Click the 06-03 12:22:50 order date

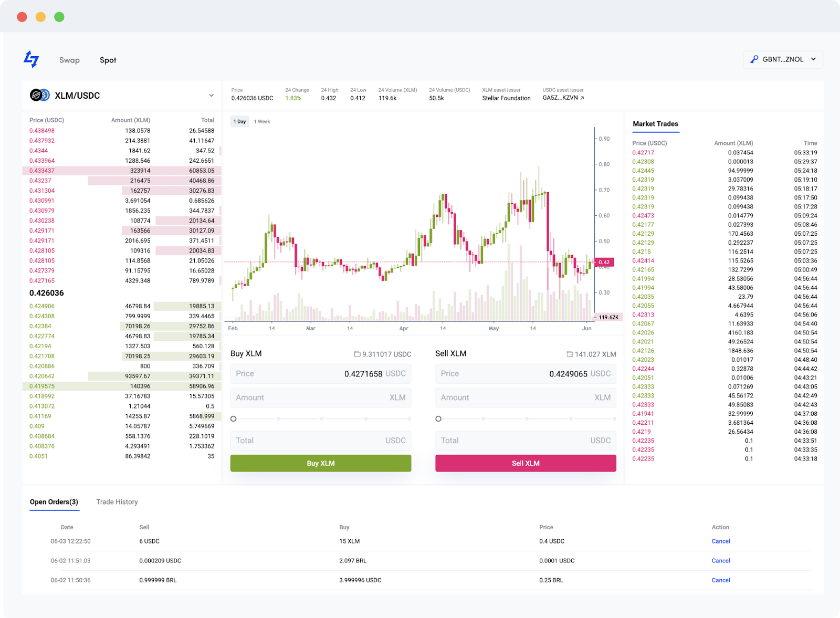pos(70,541)
